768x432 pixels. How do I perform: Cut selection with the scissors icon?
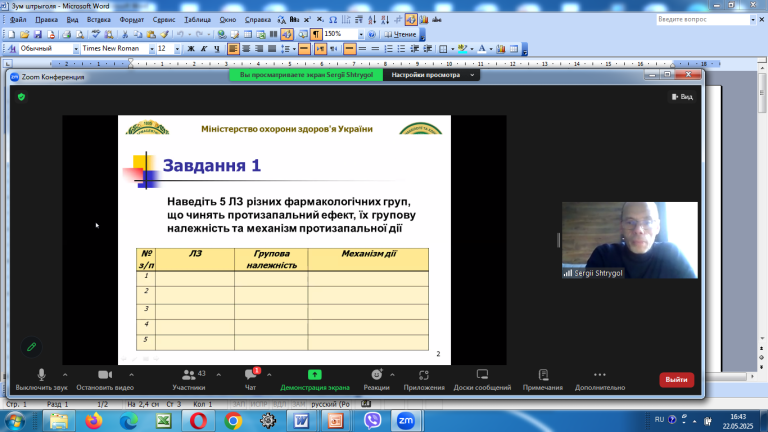(x=125, y=34)
